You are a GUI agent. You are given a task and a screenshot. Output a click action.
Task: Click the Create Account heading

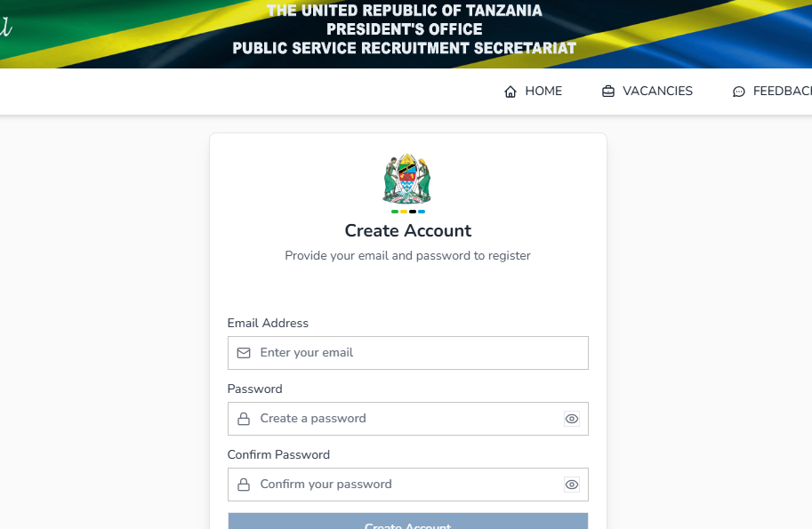(x=407, y=230)
